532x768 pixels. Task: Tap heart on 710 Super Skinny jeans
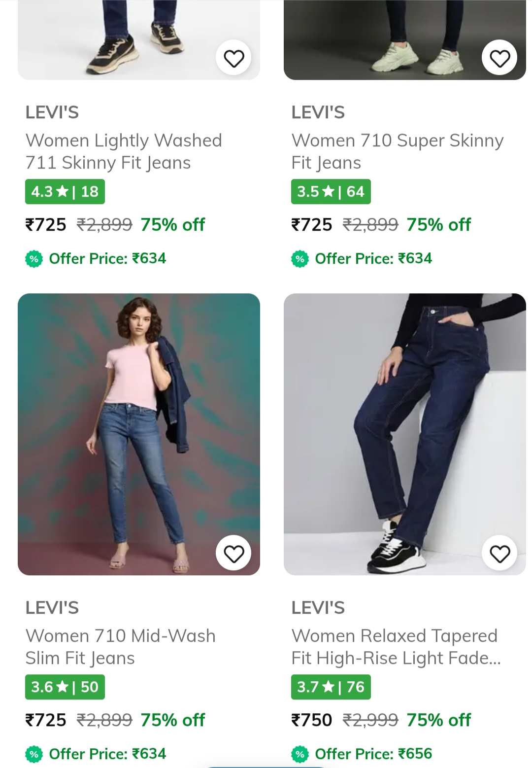[x=499, y=58]
